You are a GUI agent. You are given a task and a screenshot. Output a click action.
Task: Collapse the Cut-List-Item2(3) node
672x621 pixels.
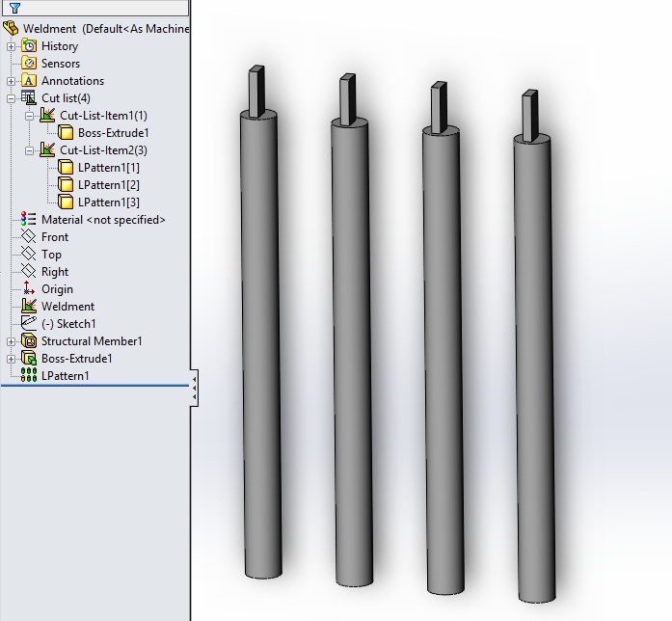click(29, 150)
